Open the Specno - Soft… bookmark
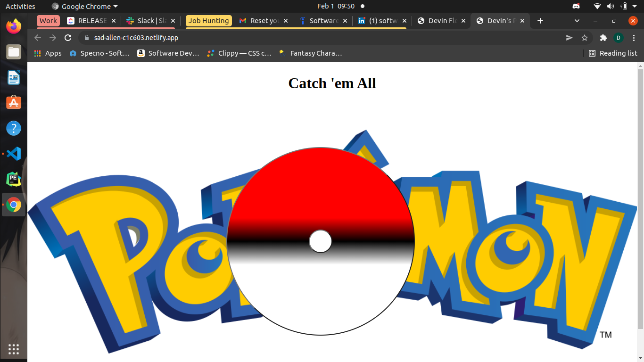 coord(99,53)
